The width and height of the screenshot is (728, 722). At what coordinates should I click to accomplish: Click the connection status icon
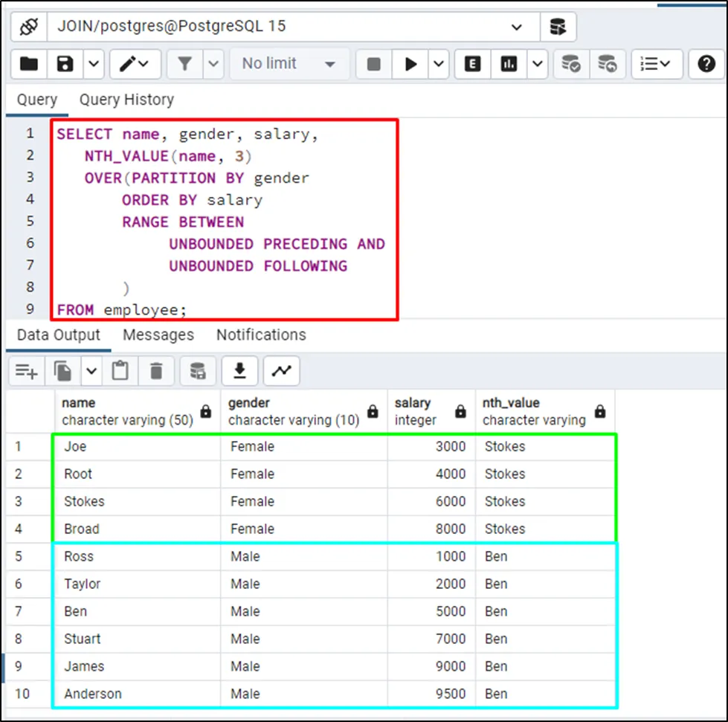pyautogui.click(x=28, y=27)
